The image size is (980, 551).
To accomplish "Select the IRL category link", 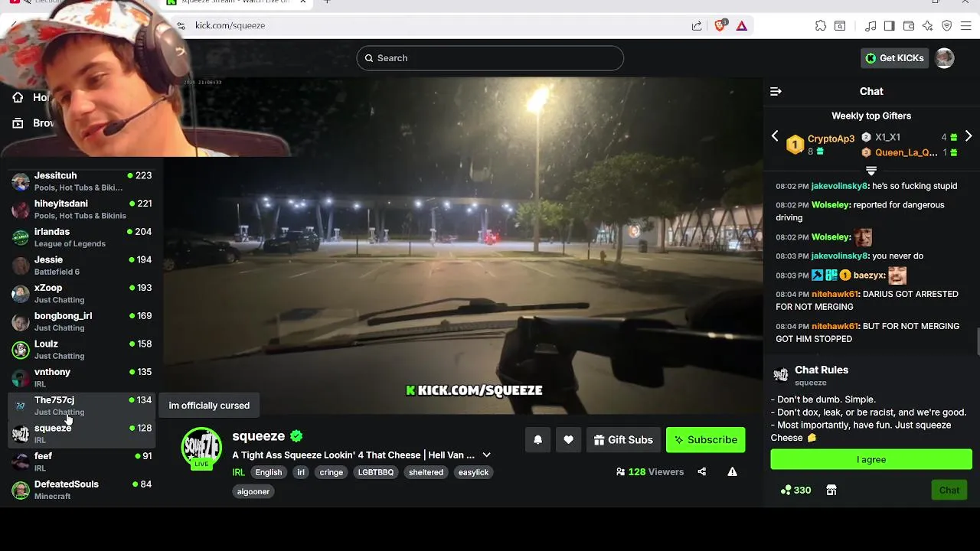I will (x=239, y=472).
